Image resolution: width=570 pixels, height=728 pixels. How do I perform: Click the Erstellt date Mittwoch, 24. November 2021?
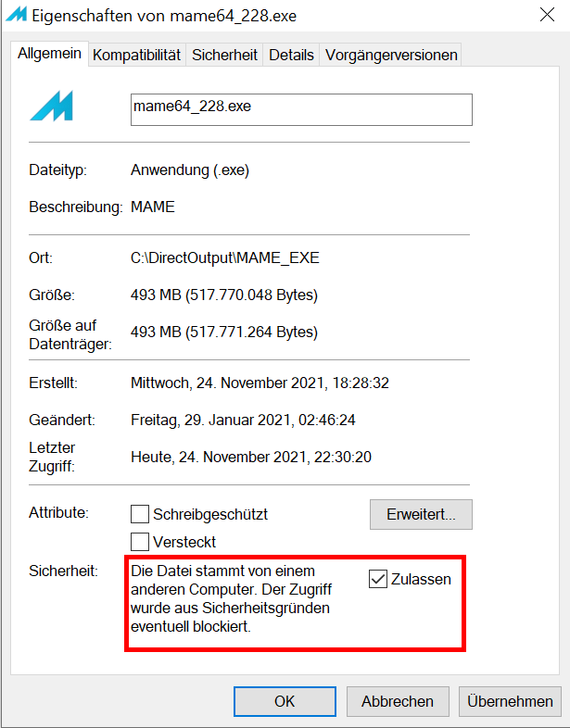point(260,383)
